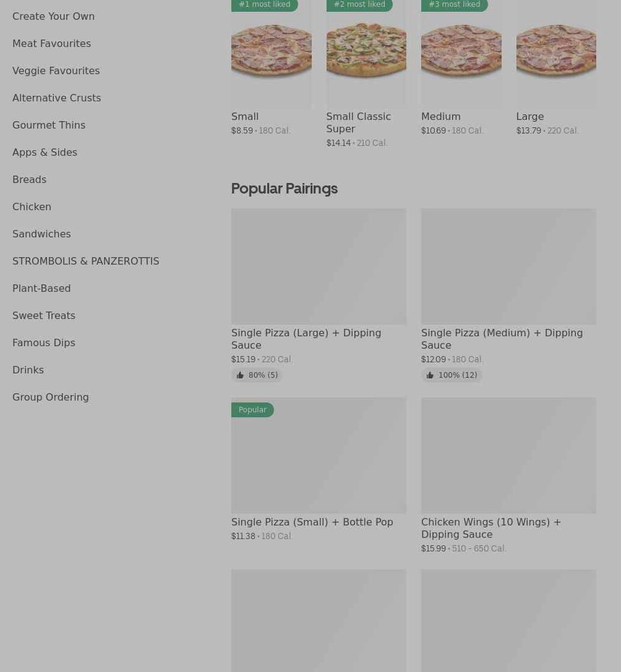The height and width of the screenshot is (672, 621).
Task: Navigate to Apps & Sides
Action: 45,152
